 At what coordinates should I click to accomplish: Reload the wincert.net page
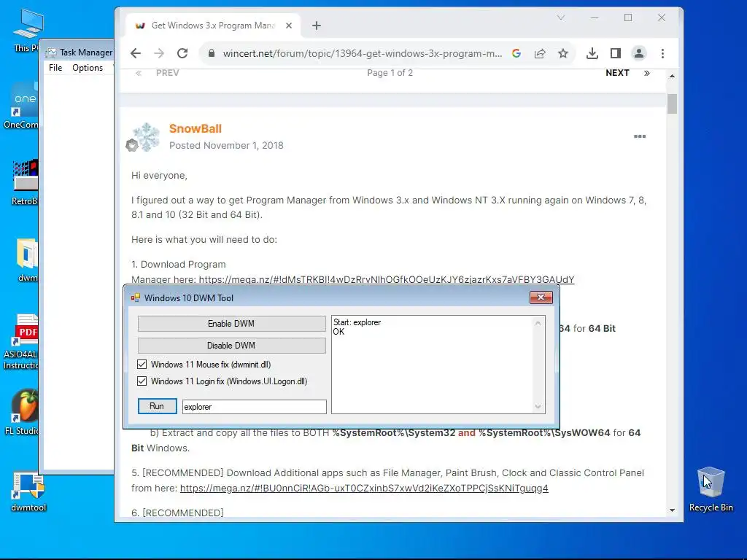tap(182, 53)
